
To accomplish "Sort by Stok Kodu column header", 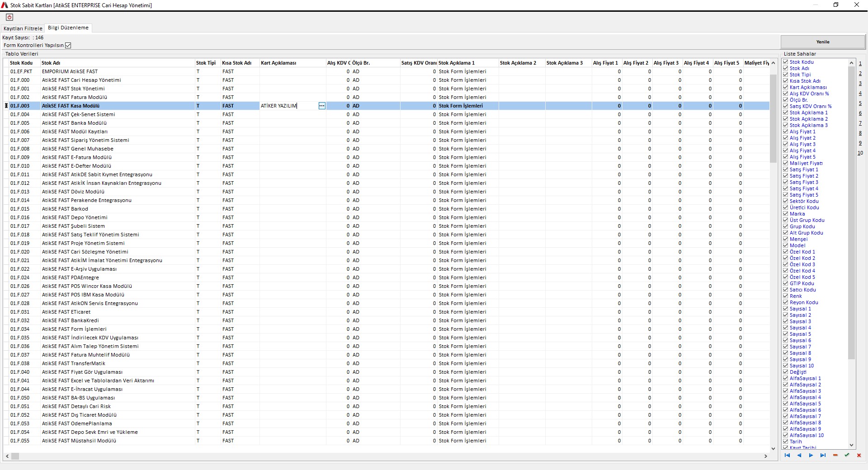I will tap(24, 63).
